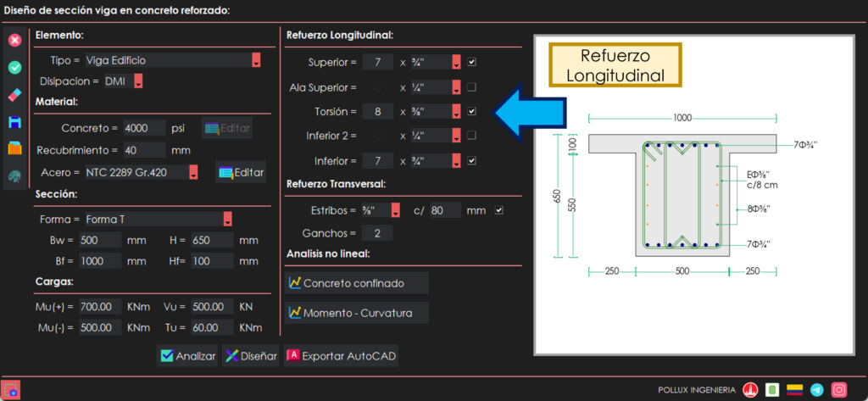Image resolution: width=868 pixels, height=401 pixels.
Task: Click the blue floppy disk save icon
Action: tap(14, 122)
